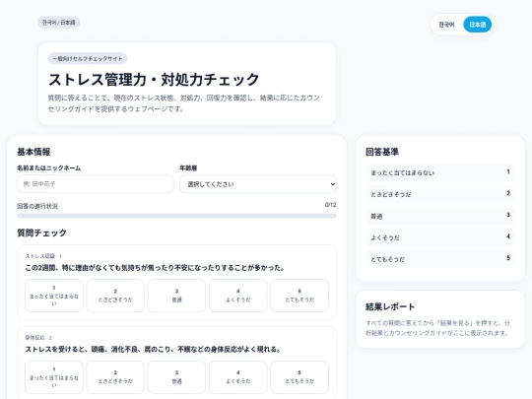
Task: Click the 普通 row in 回答基準
Action: (x=440, y=216)
